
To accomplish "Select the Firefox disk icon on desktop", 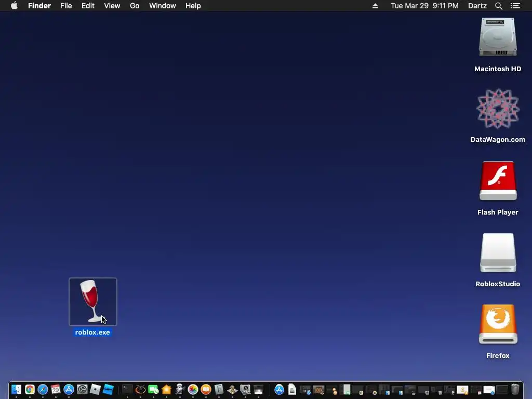I will [498, 324].
